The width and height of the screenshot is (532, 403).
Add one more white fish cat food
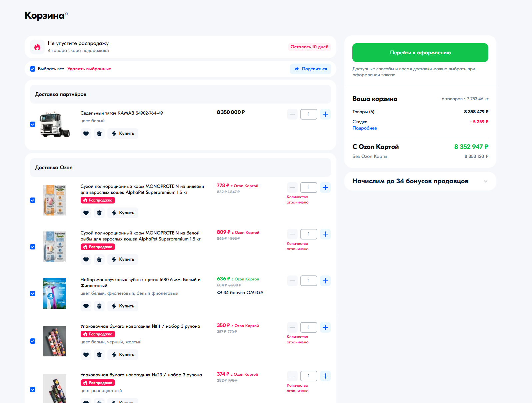pos(325,234)
